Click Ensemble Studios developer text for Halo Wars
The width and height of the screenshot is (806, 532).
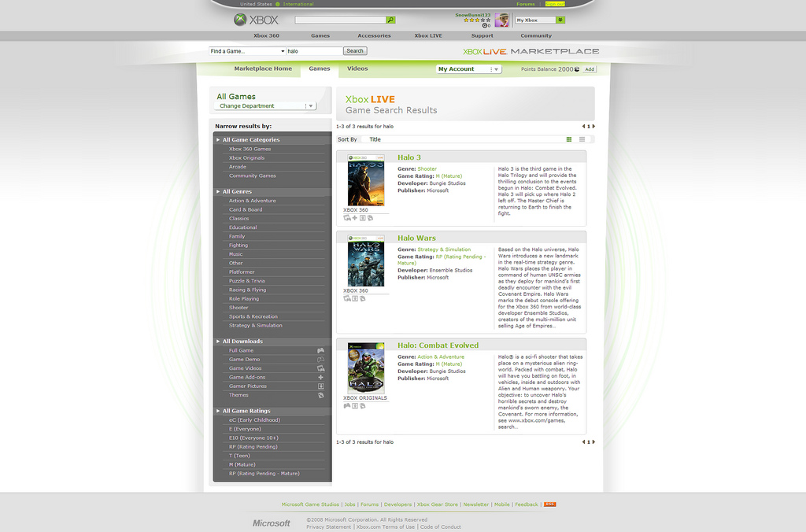point(451,271)
